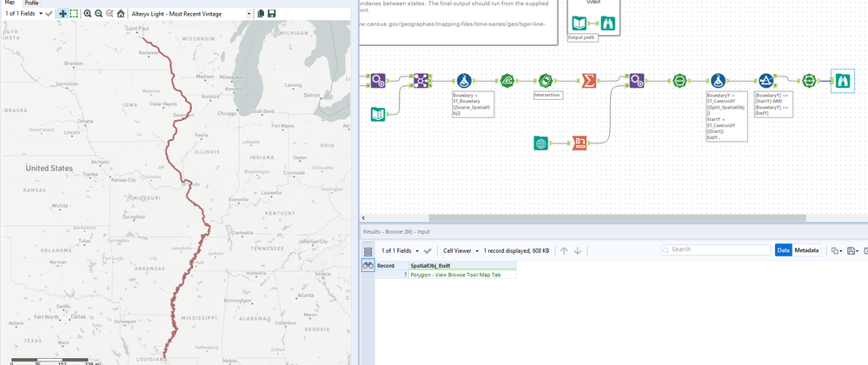Viewport: 868px width, 365px height.
Task: Select the Poly-Split tool after Map Input
Action: [580, 143]
